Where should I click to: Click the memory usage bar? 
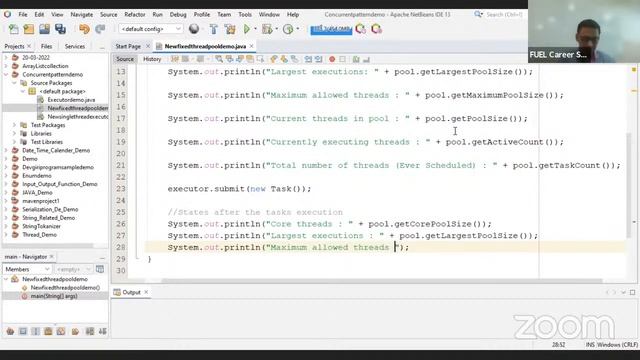click(x=331, y=29)
